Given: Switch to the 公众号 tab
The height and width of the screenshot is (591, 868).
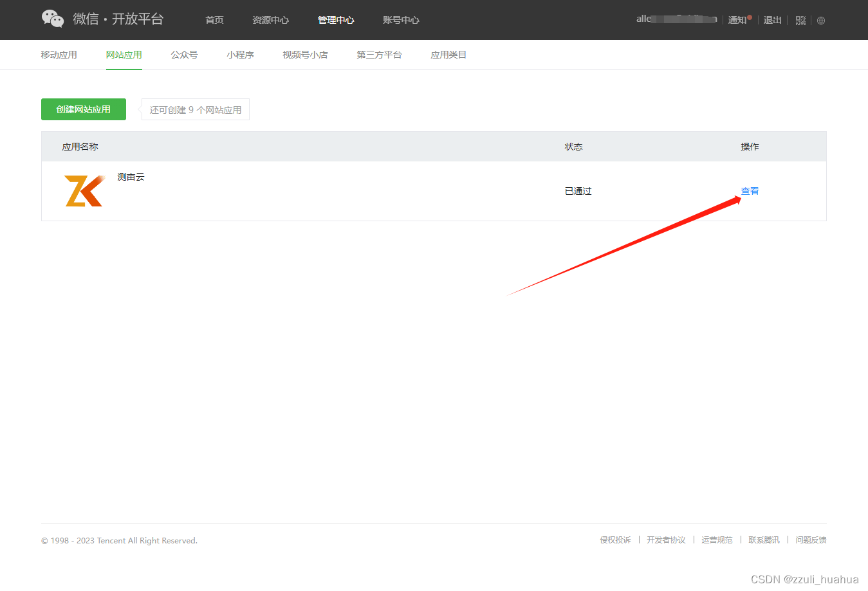Looking at the screenshot, I should (x=184, y=55).
